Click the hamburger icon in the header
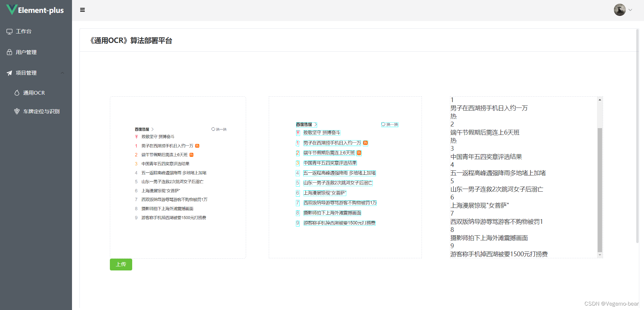 pyautogui.click(x=82, y=10)
